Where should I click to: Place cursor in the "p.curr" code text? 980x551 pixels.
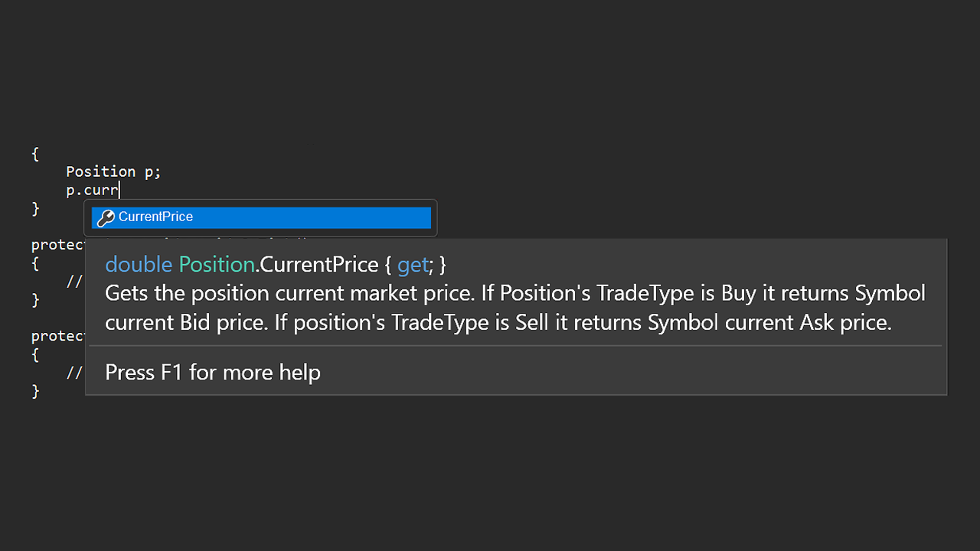(x=92, y=190)
